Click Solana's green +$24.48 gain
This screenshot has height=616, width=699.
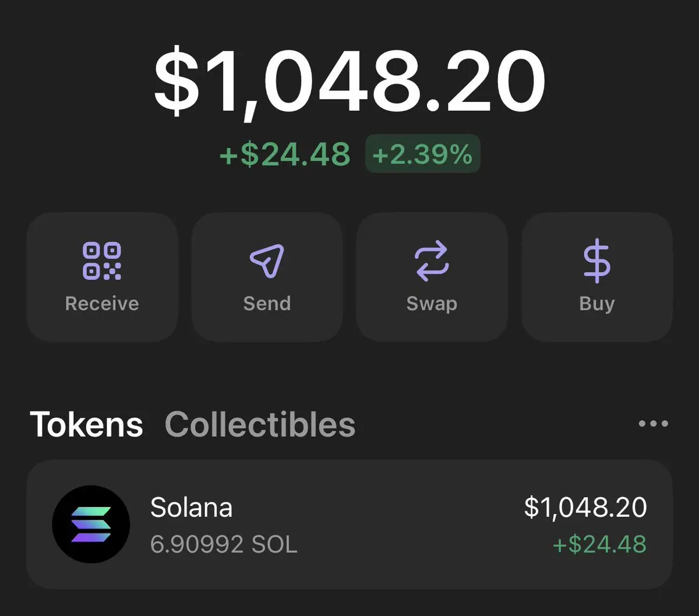click(599, 544)
